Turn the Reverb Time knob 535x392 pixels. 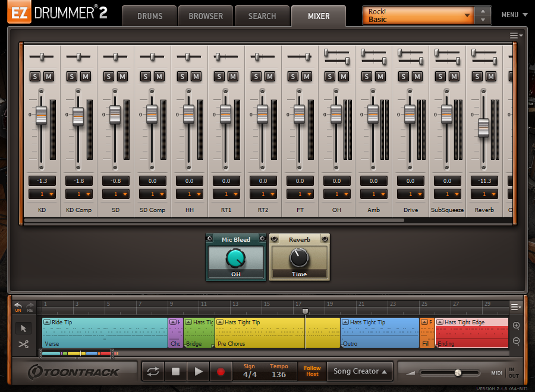299,258
